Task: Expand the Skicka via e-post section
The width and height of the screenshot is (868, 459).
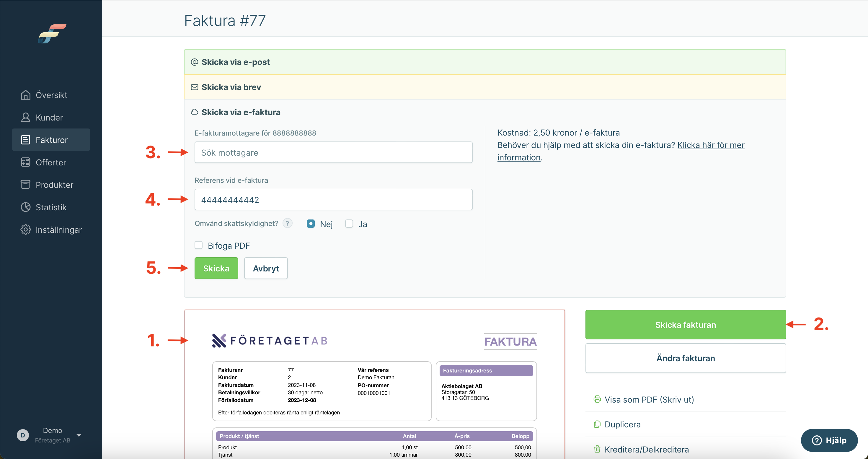Action: 236,62
